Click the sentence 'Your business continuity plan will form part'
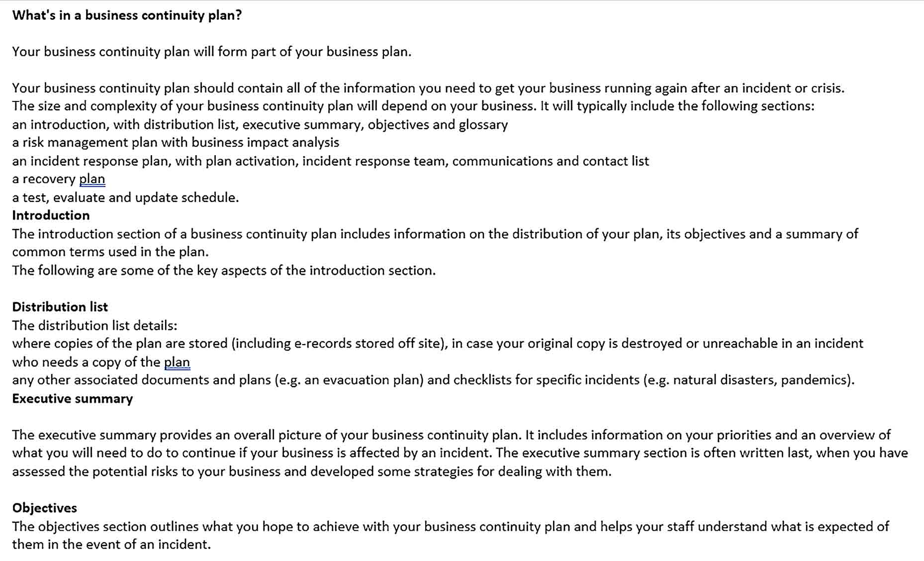This screenshot has height=561, width=924. [212, 52]
